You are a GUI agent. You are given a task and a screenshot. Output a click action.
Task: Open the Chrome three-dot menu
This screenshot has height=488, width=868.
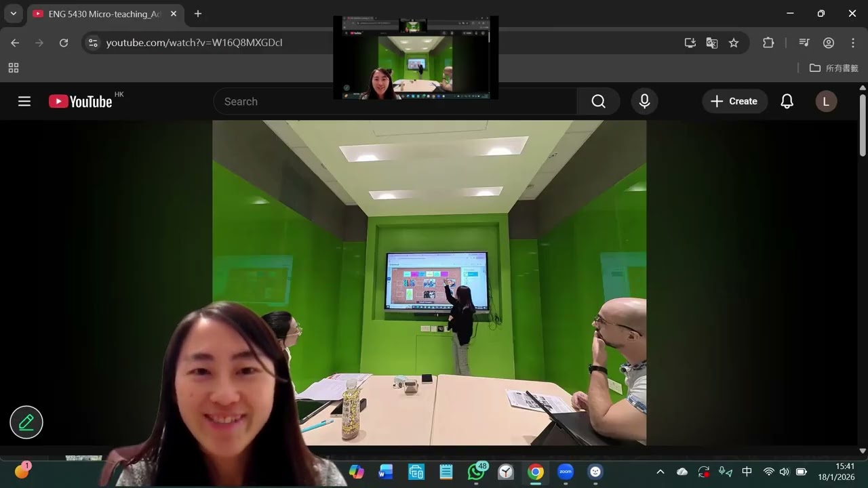853,43
